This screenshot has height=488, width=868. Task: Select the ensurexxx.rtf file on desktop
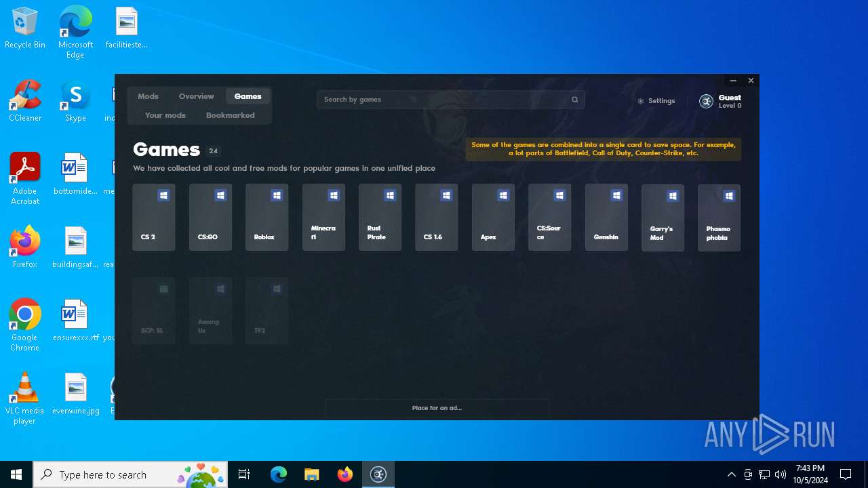[x=75, y=321]
